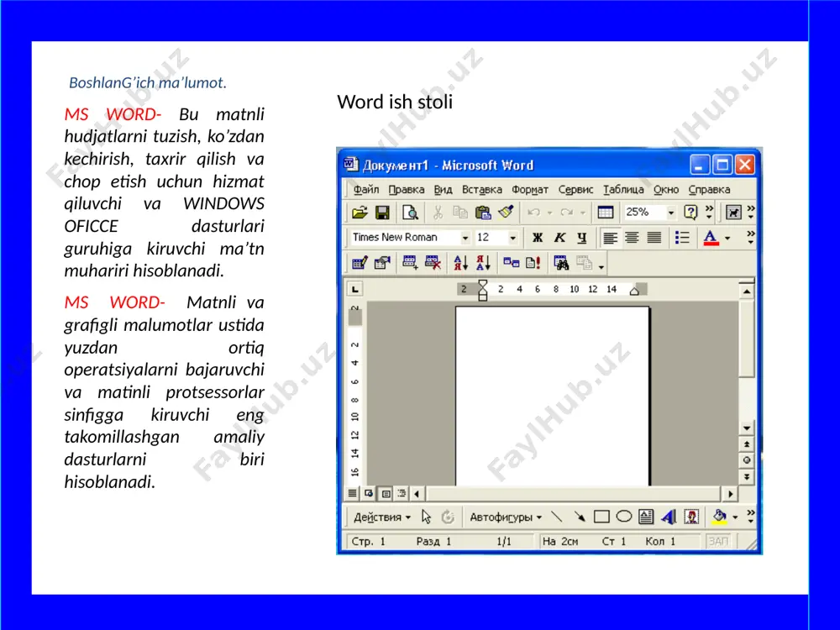Viewport: 840px width, 630px height.
Task: Click the Delete Record icon with red X
Action: click(433, 263)
